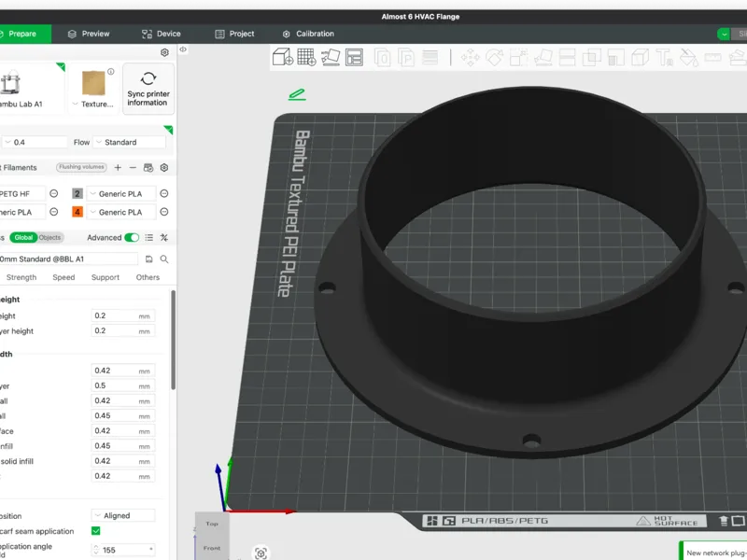
Task: Select the Lay on face tool
Action: pos(543,58)
